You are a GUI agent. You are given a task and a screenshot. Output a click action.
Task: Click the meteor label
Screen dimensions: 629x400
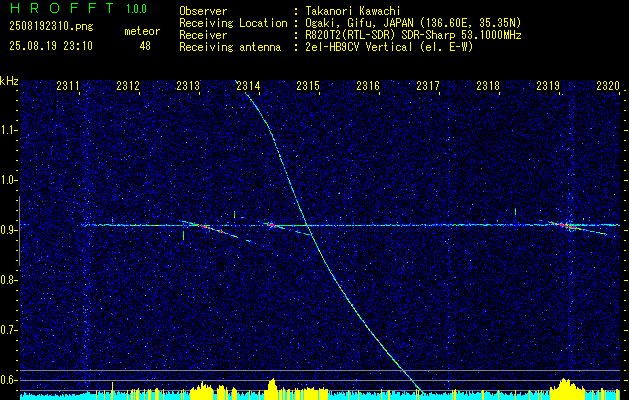142,31
